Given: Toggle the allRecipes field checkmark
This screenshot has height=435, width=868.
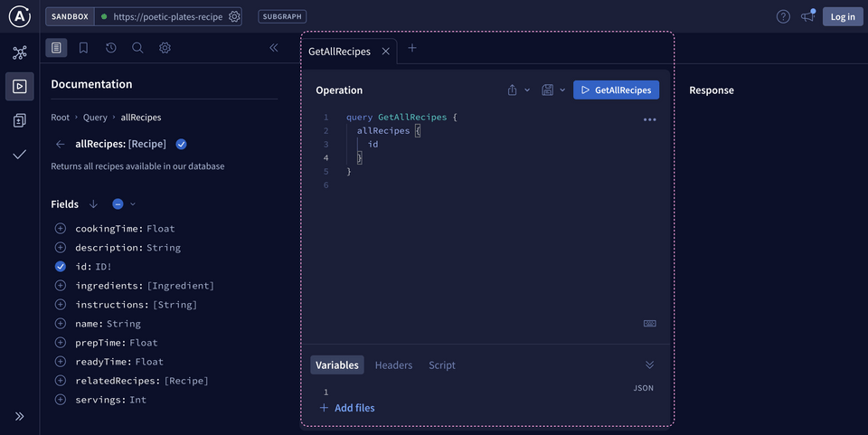Looking at the screenshot, I should pos(181,144).
